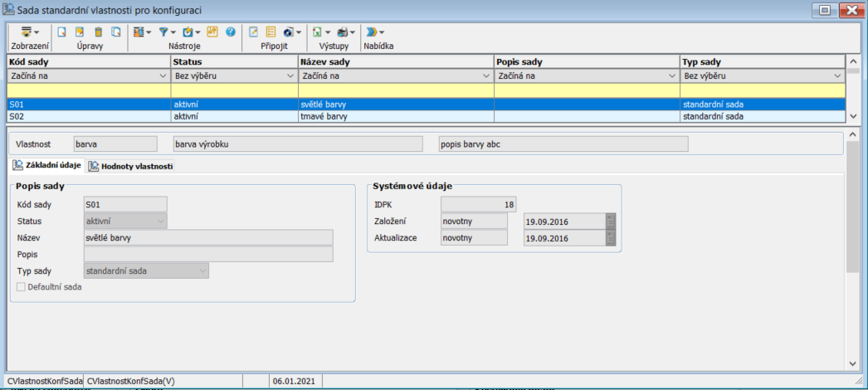Open the Status filter dropdown 'Bez výběru'
Screen dimensions: 868x390
pos(291,76)
